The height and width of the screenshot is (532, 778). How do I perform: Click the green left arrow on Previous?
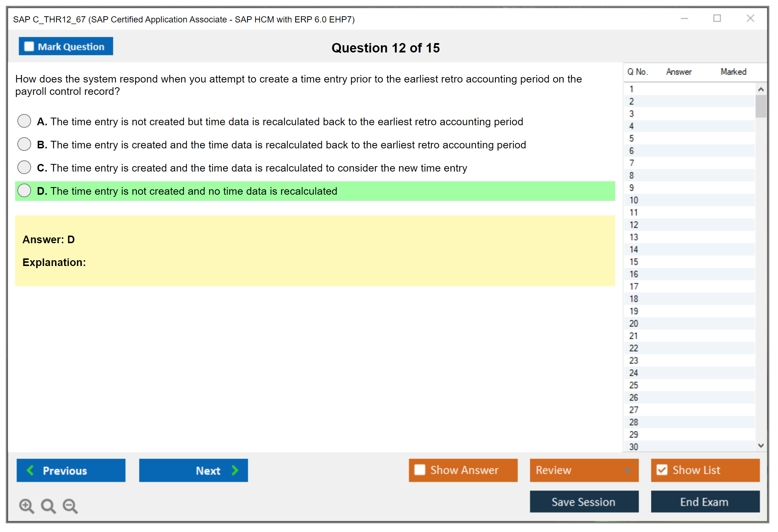(30, 470)
